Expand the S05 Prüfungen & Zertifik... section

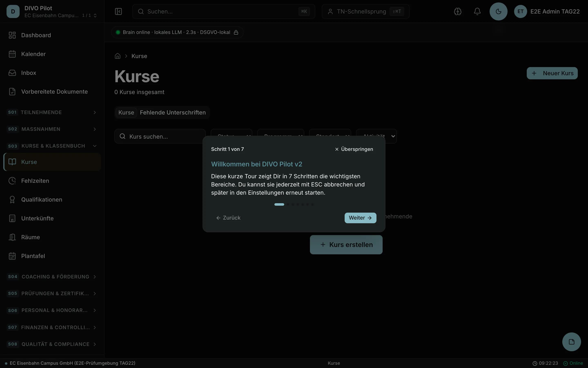(x=52, y=294)
